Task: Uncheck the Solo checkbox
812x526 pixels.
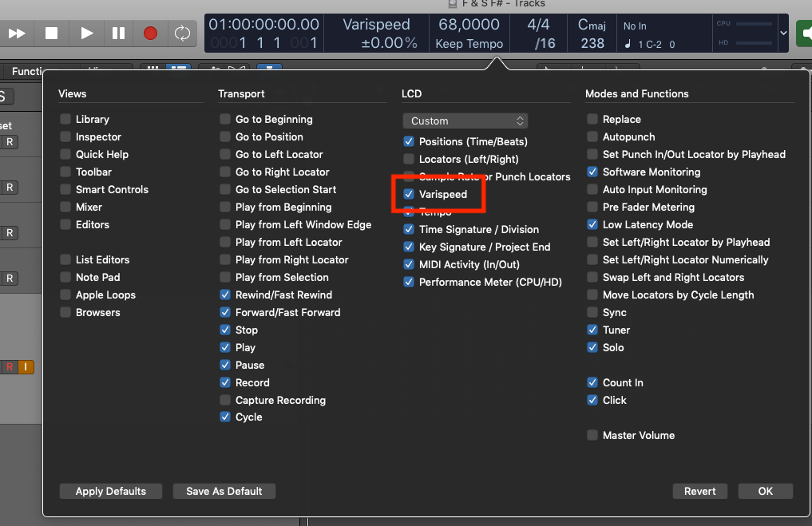Action: coord(592,348)
